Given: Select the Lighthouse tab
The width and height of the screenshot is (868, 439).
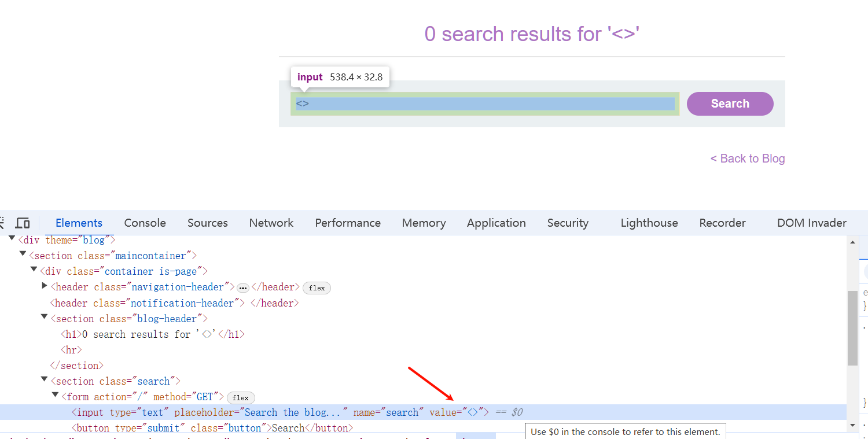Looking at the screenshot, I should click(x=649, y=223).
